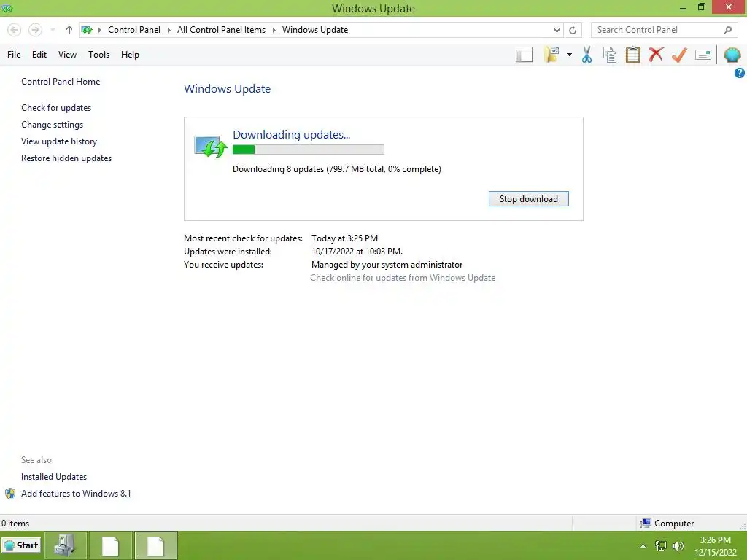Image resolution: width=747 pixels, height=560 pixels.
Task: Click the Downloading updates heading
Action: coord(291,135)
